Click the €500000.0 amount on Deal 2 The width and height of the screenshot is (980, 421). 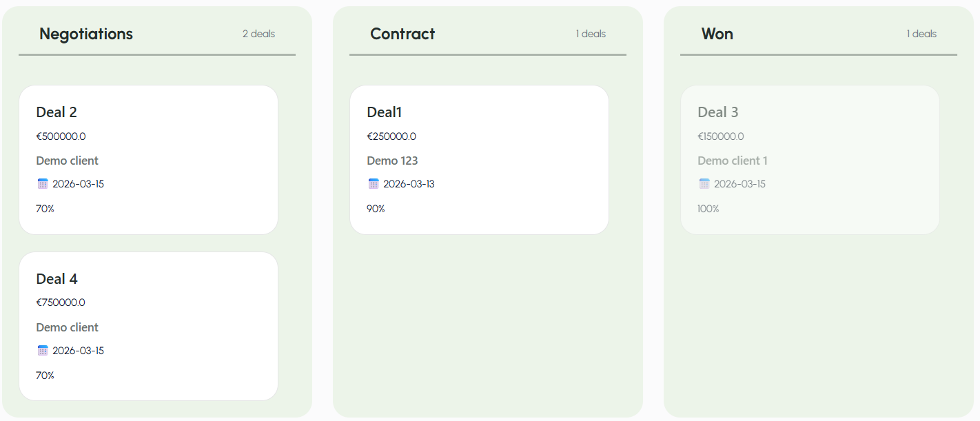click(x=61, y=136)
